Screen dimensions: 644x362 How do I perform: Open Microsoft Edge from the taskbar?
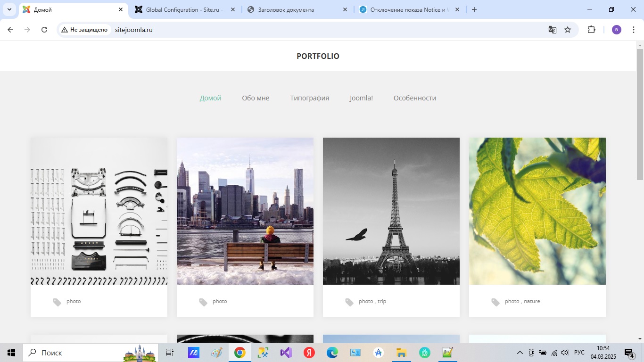coord(332,353)
